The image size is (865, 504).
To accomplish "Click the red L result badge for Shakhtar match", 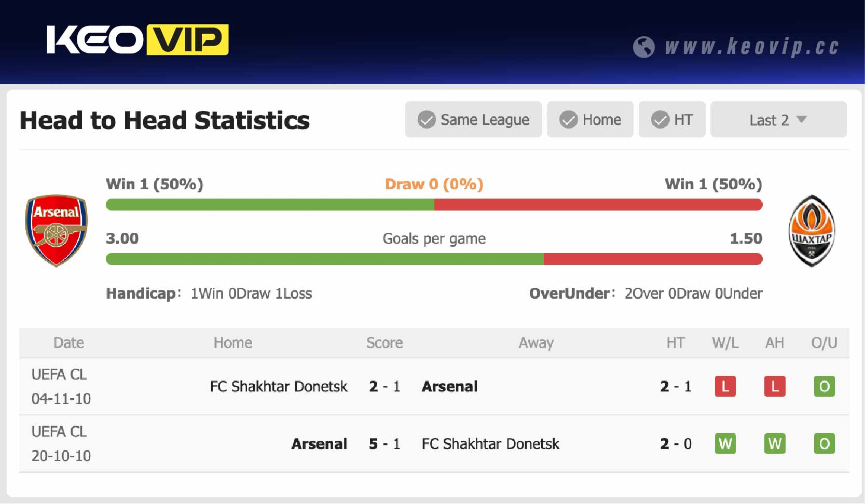I will click(725, 386).
